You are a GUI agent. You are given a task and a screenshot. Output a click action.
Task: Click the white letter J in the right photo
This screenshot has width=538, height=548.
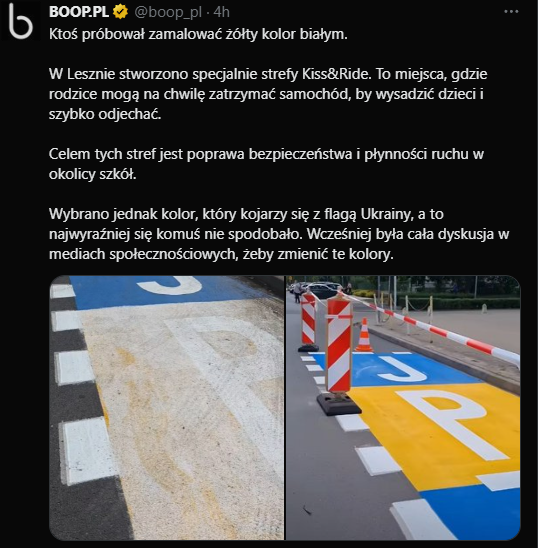(x=403, y=369)
